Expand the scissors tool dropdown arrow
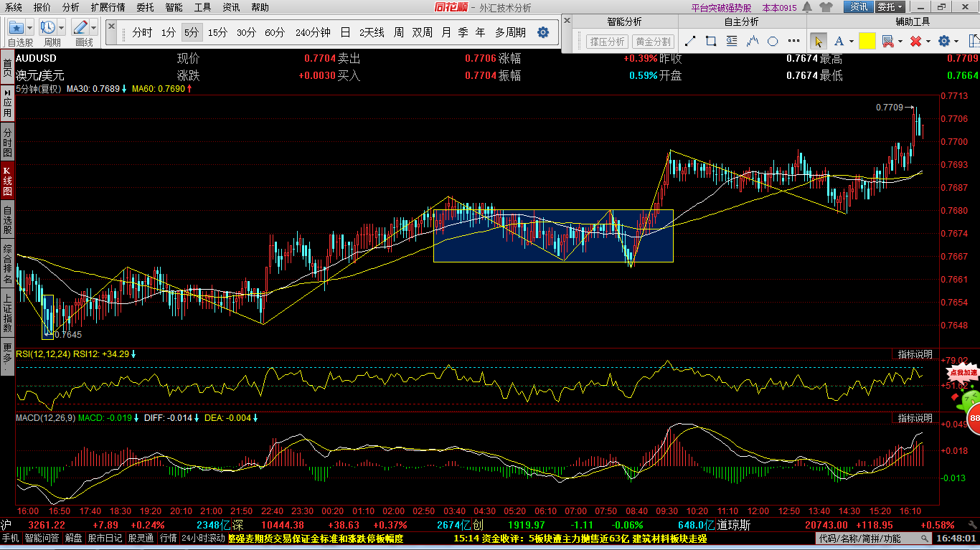 (900, 42)
